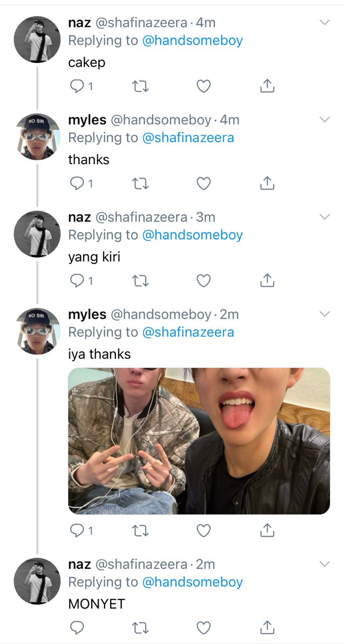Open the attached photo of two people
The width and height of the screenshot is (344, 644).
(x=199, y=441)
